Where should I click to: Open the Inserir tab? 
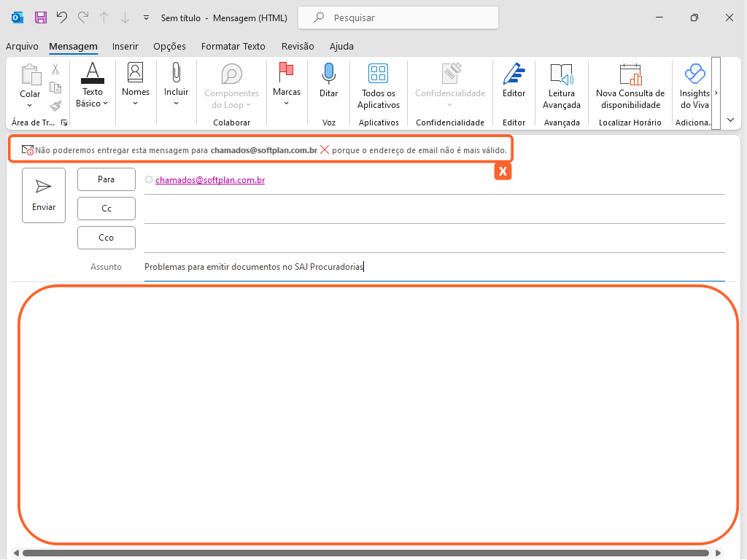(x=125, y=46)
